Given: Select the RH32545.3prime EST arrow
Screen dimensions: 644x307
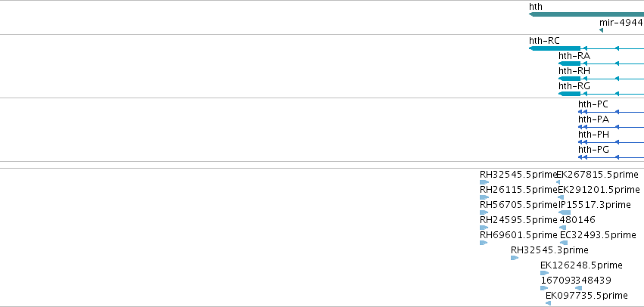Looking at the screenshot, I should [515, 258].
